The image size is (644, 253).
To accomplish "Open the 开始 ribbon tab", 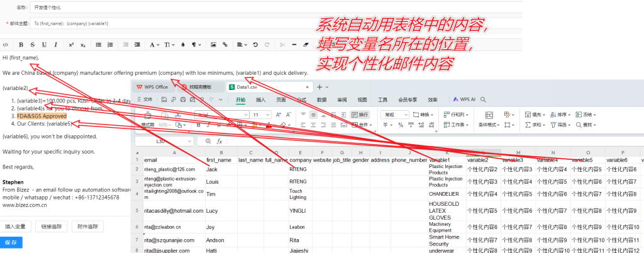I will tap(241, 100).
